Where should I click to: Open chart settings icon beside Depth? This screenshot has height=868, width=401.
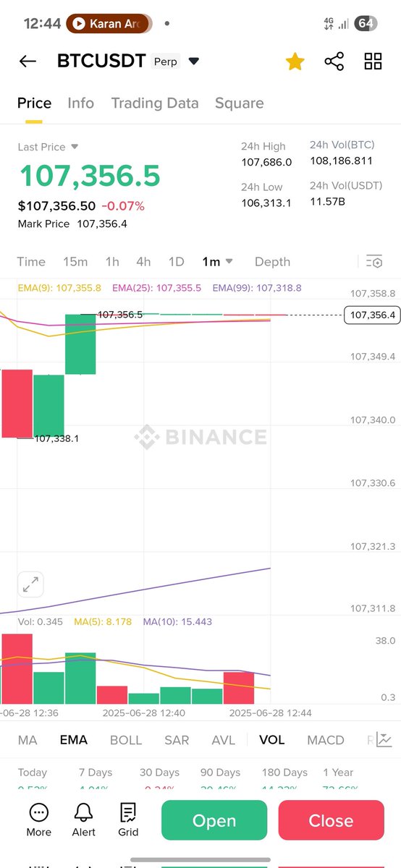click(373, 262)
